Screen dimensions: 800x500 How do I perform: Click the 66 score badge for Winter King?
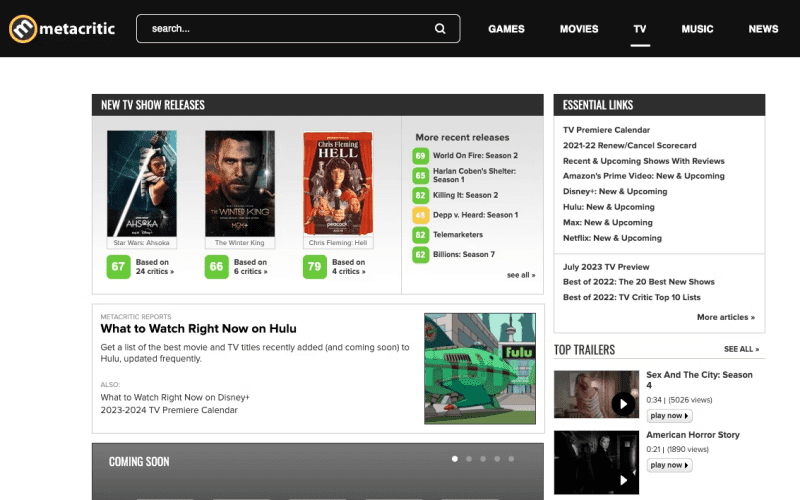(216, 266)
